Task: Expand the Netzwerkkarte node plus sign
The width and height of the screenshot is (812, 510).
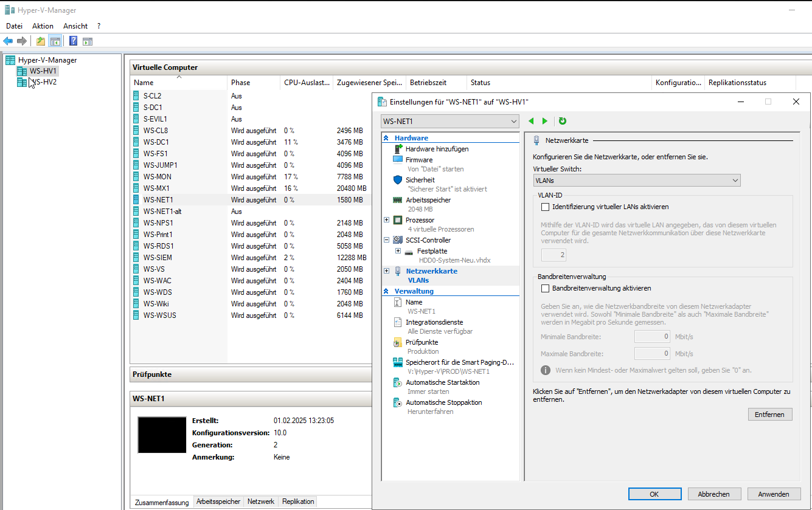Action: (x=387, y=271)
